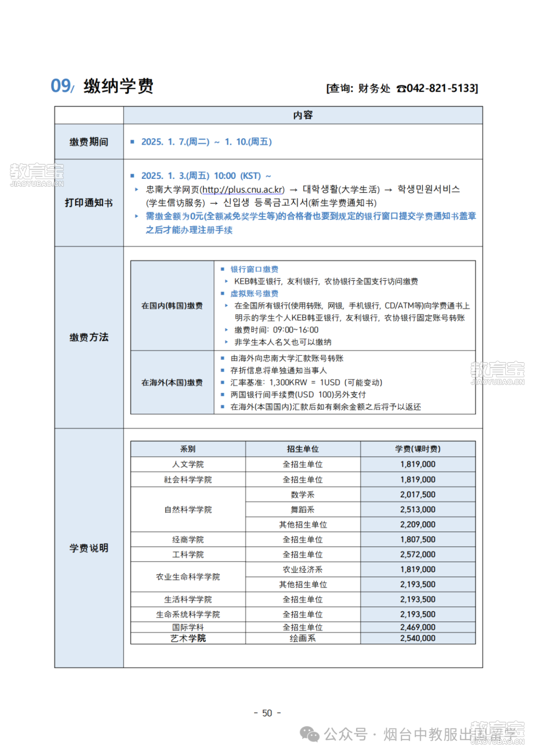Select the 缴费方法 row label
Image resolution: width=535 pixels, height=756 pixels.
click(89, 337)
